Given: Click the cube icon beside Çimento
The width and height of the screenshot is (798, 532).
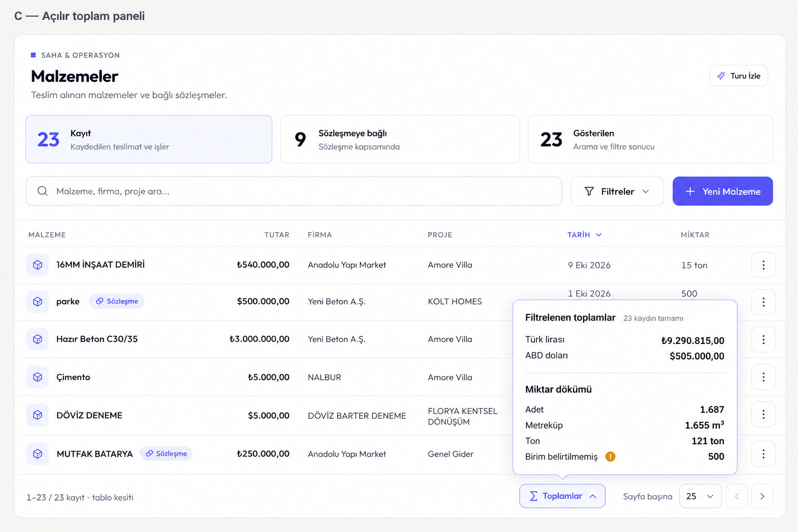Looking at the screenshot, I should [37, 377].
